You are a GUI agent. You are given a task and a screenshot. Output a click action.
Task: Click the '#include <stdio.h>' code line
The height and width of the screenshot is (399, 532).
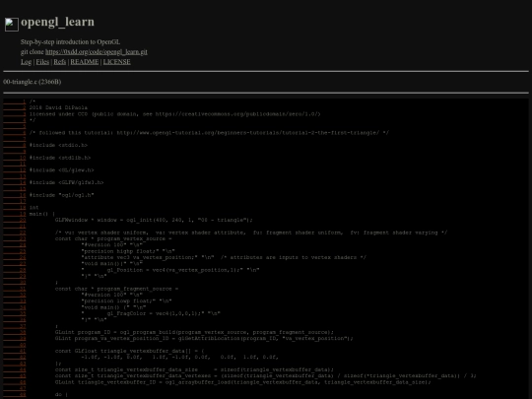(x=58, y=145)
